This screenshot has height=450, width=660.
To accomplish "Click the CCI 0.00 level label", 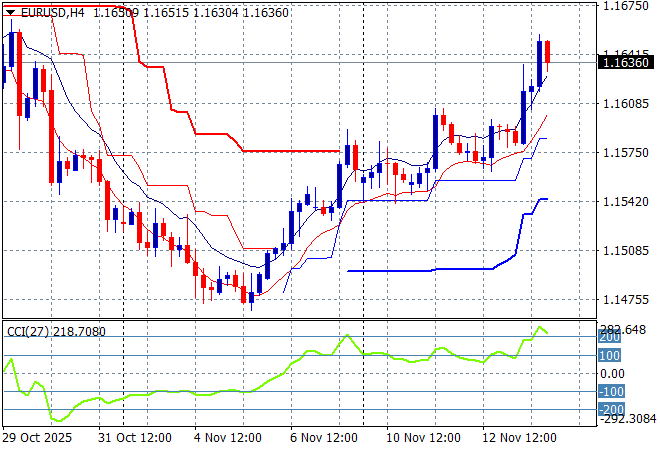I will [612, 374].
